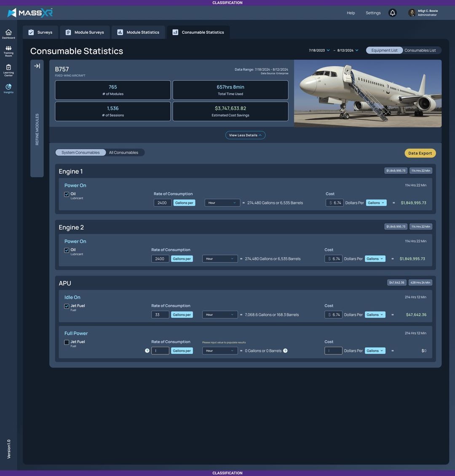Open the Surveys tab
This screenshot has width=455, height=476.
click(x=40, y=32)
